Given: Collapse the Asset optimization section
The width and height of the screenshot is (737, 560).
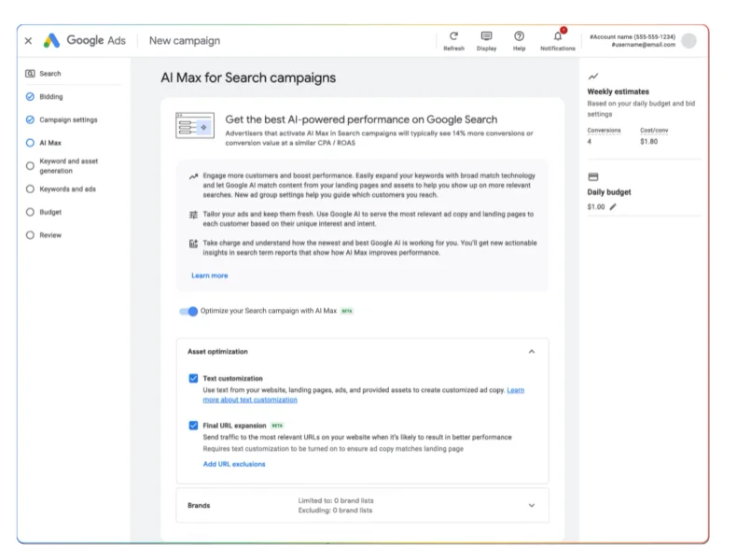Looking at the screenshot, I should [532, 352].
